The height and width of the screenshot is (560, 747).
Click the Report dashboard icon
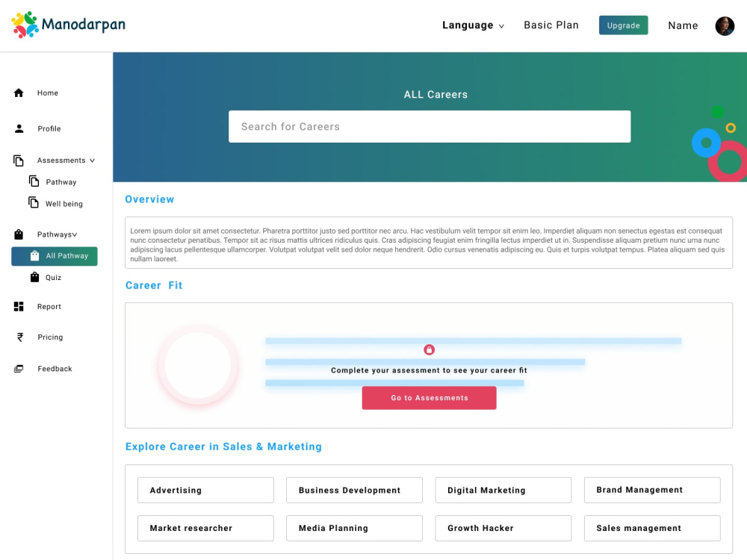click(19, 307)
